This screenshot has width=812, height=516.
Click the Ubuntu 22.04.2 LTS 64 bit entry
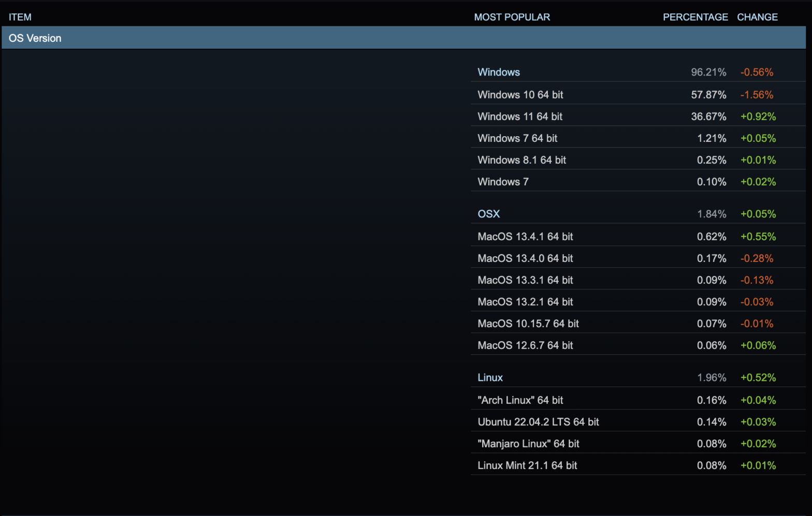coord(538,422)
